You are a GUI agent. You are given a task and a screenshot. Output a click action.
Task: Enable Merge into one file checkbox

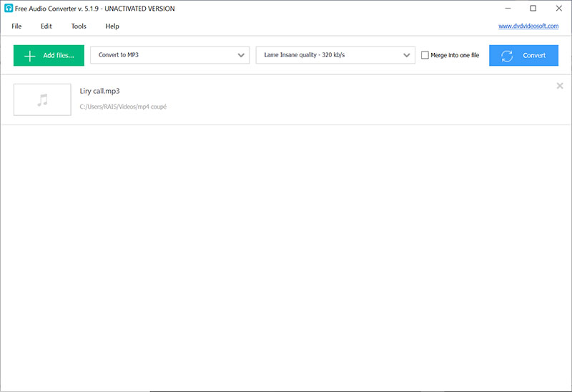click(425, 55)
